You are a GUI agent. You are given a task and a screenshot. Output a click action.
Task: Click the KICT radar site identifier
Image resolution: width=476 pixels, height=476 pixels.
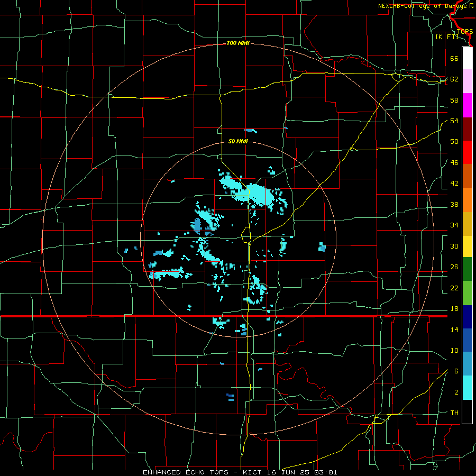(253, 472)
